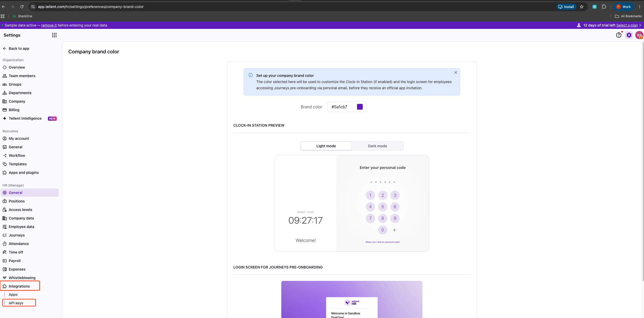Dismiss the brand color info notice
The height and width of the screenshot is (318, 644).
(456, 72)
